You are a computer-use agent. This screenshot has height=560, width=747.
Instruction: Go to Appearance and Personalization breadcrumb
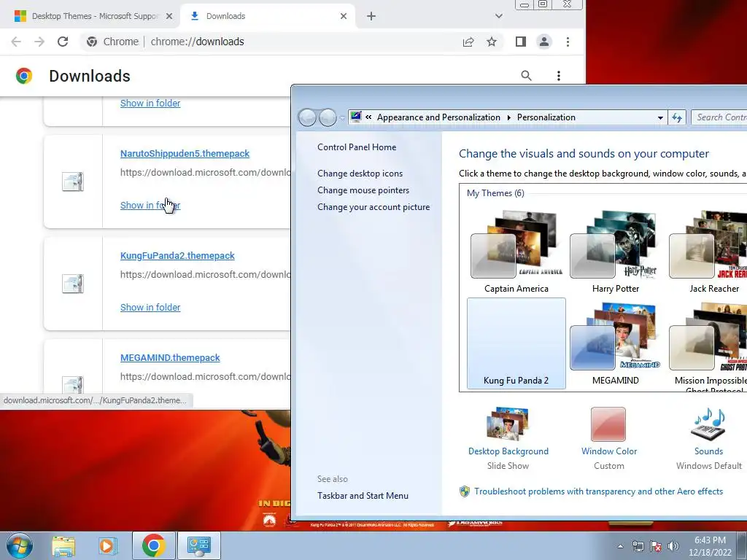[438, 117]
